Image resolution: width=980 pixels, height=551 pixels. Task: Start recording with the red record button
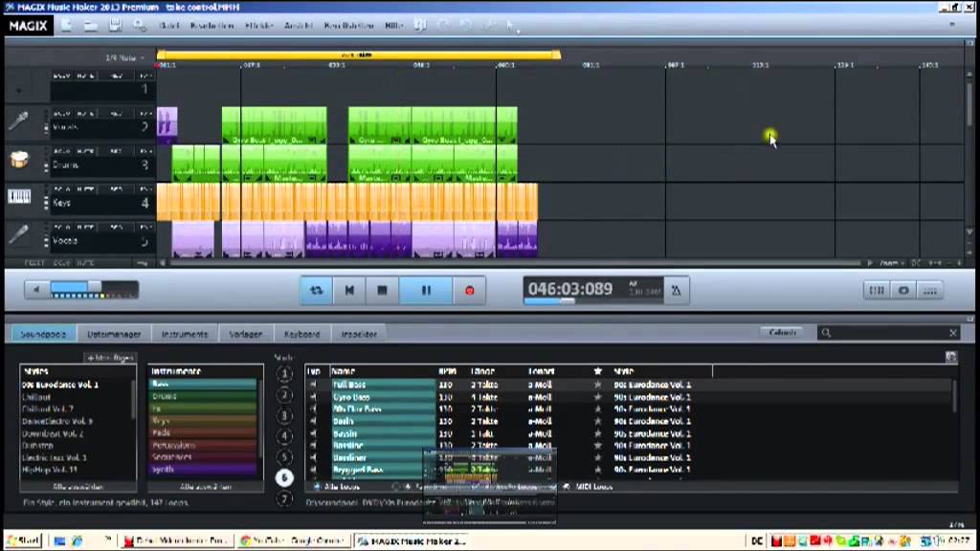(470, 291)
